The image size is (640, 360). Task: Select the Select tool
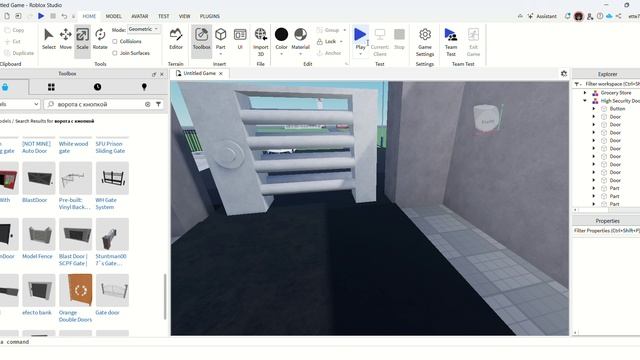49,39
